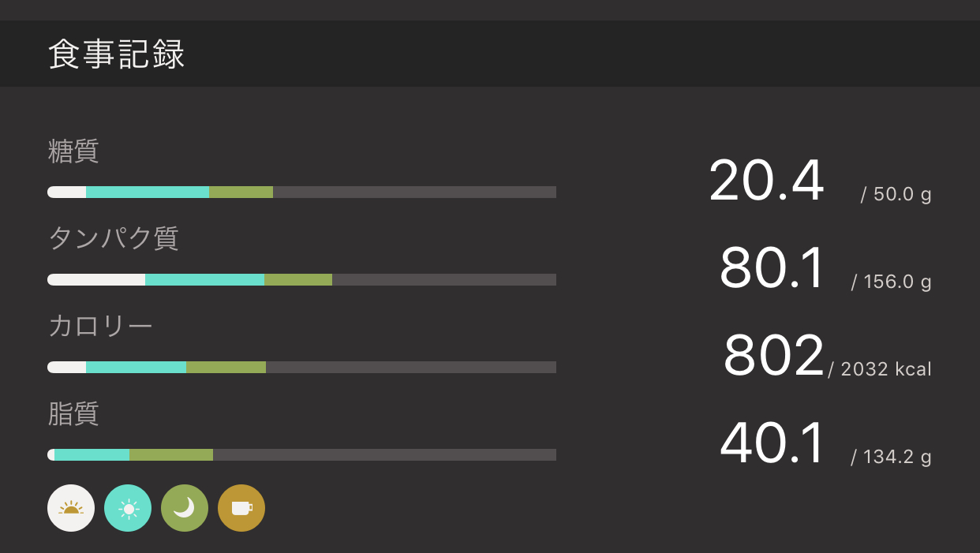
Task: Select the タンパク質 label
Action: click(114, 238)
